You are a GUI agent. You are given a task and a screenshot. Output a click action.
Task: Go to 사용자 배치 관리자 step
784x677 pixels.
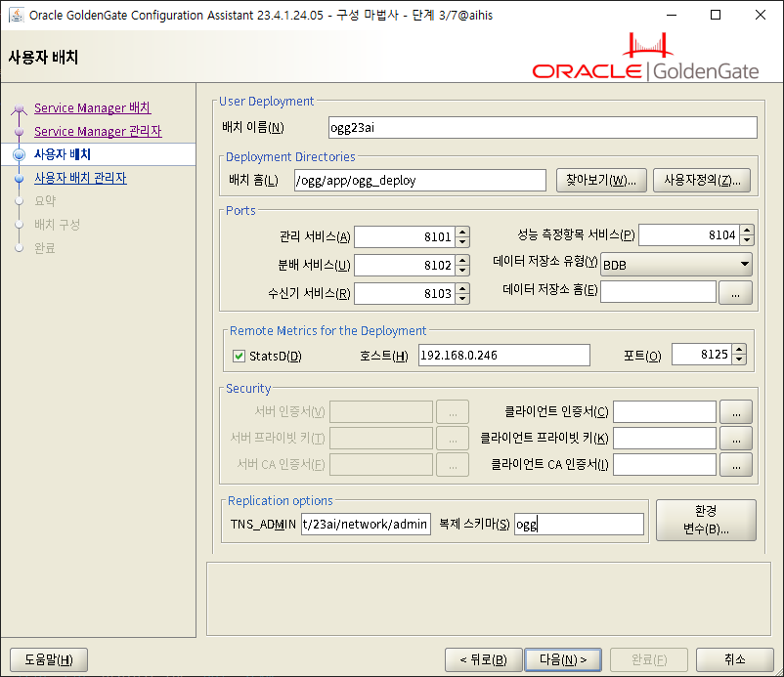(80, 178)
